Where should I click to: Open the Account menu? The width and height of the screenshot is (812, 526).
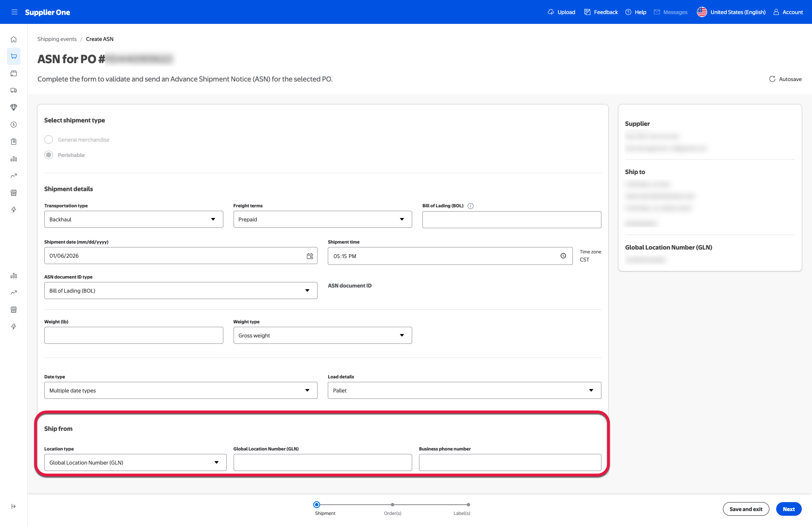pos(788,12)
